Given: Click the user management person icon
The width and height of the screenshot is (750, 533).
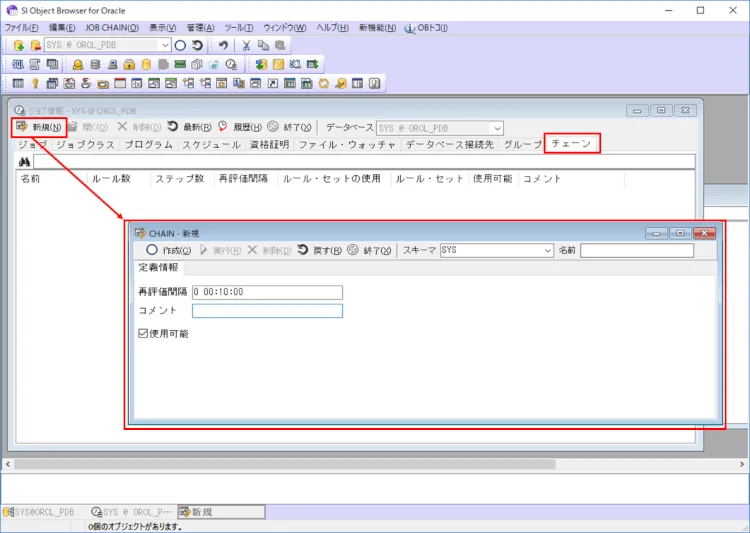Looking at the screenshot, I should 77,64.
